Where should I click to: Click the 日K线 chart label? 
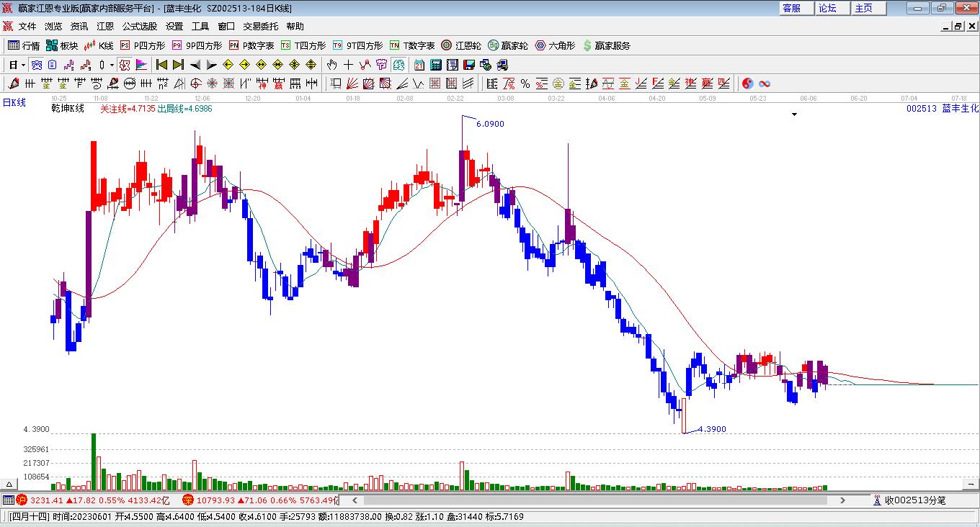pos(14,103)
